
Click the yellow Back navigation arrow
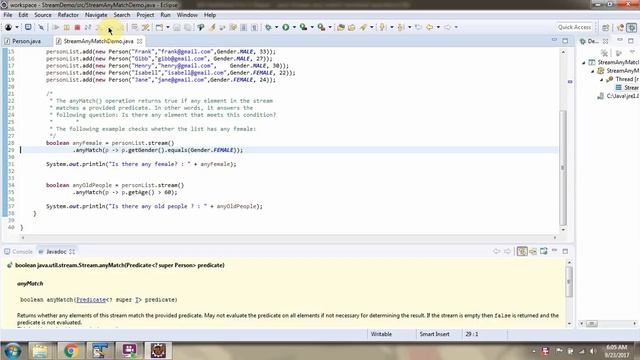click(x=429, y=27)
